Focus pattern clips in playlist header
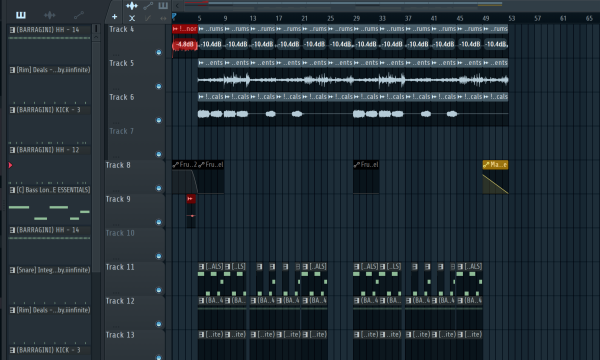Image resolution: width=600 pixels, height=360 pixels. click(x=163, y=6)
